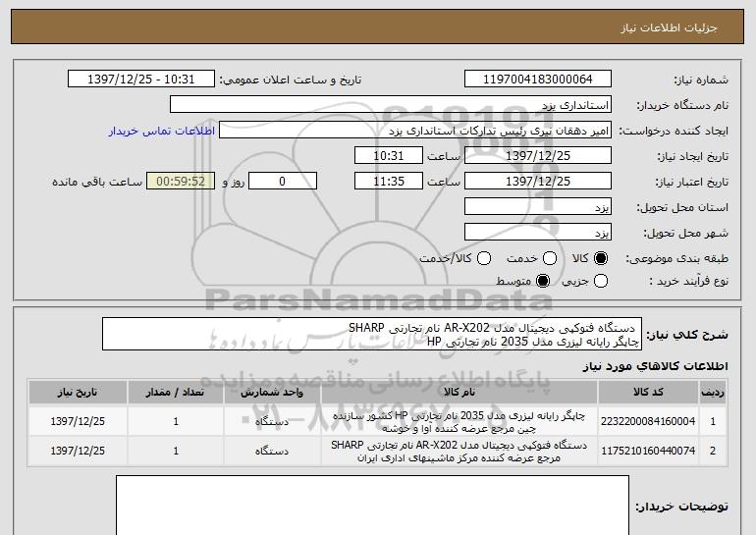Click the ردیف column header
Image resolution: width=756 pixels, height=535 pixels.
[713, 393]
